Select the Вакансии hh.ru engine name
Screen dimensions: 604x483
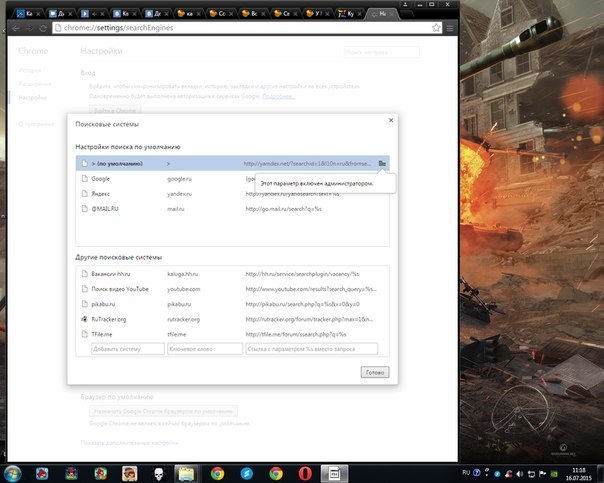[111, 274]
